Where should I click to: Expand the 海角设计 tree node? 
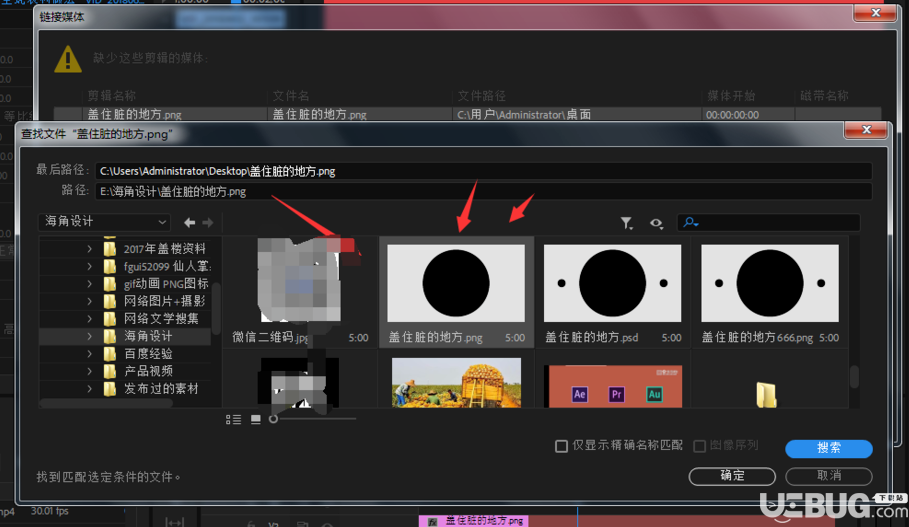coord(89,336)
